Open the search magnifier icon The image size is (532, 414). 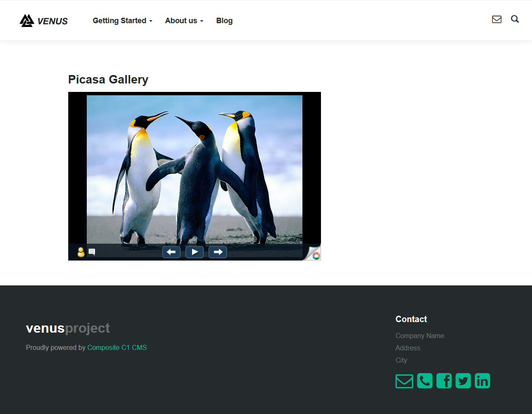coord(515,19)
